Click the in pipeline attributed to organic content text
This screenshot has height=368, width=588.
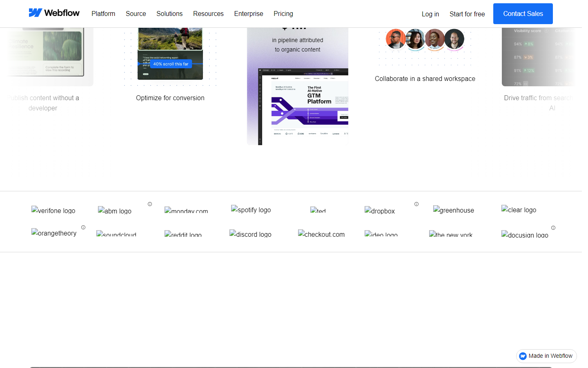pos(298,45)
